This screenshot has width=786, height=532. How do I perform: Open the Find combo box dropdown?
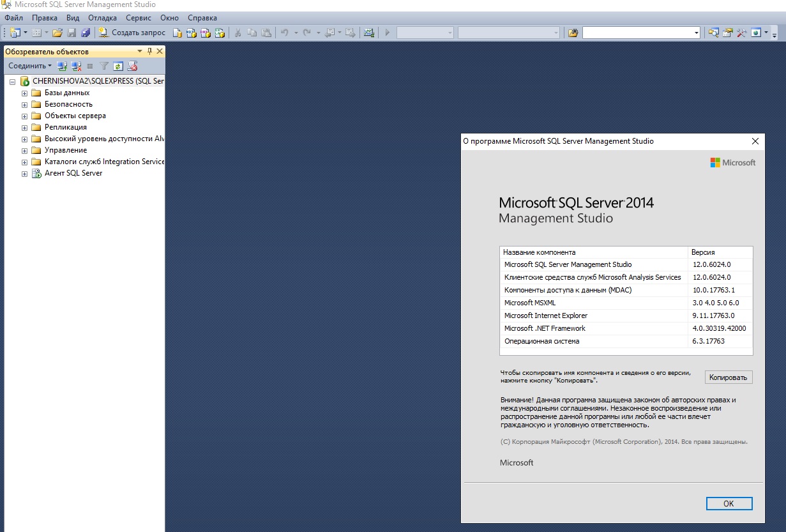point(697,33)
